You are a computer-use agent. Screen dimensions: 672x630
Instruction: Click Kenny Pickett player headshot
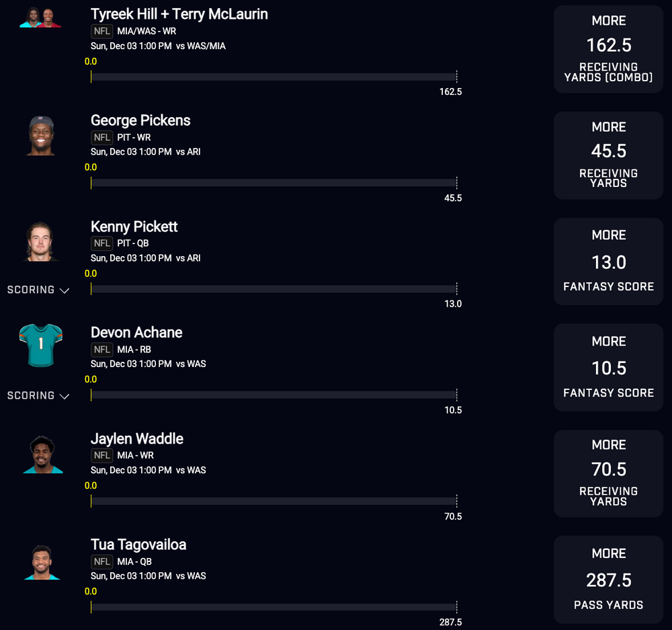click(41, 241)
